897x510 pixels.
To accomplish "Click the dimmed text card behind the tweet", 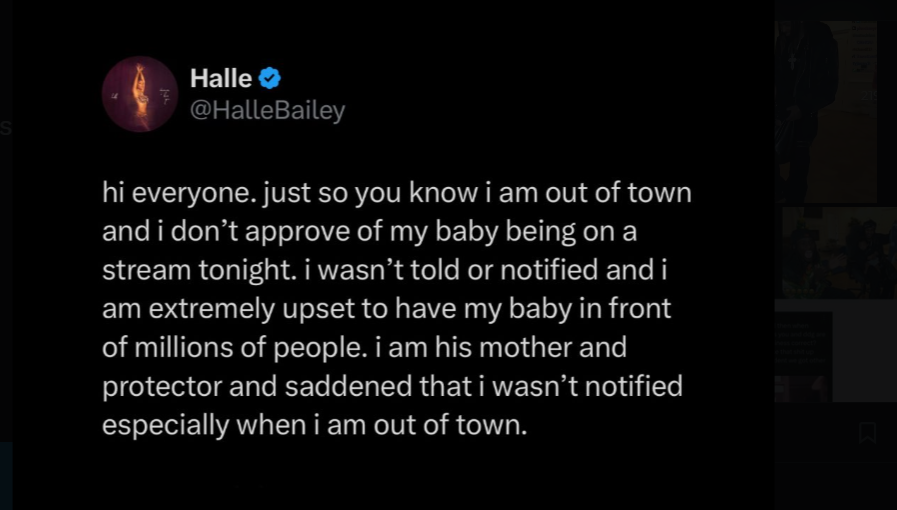I will point(803,356).
